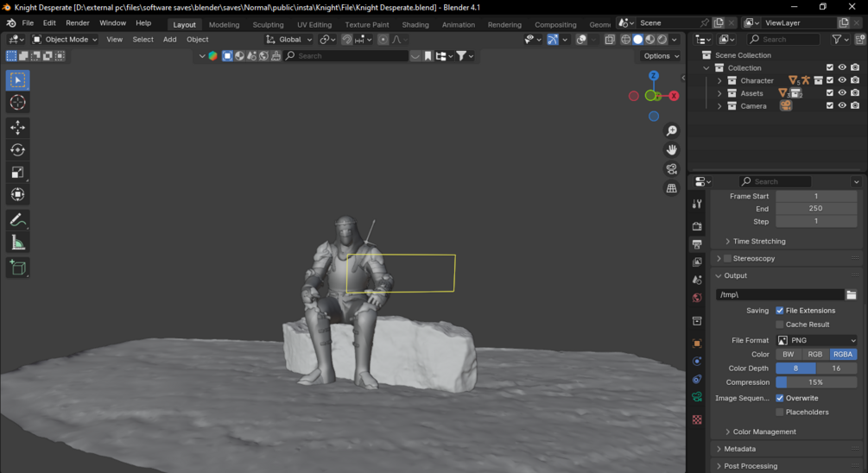Open the Render properties tab
The width and height of the screenshot is (868, 473).
tap(697, 226)
